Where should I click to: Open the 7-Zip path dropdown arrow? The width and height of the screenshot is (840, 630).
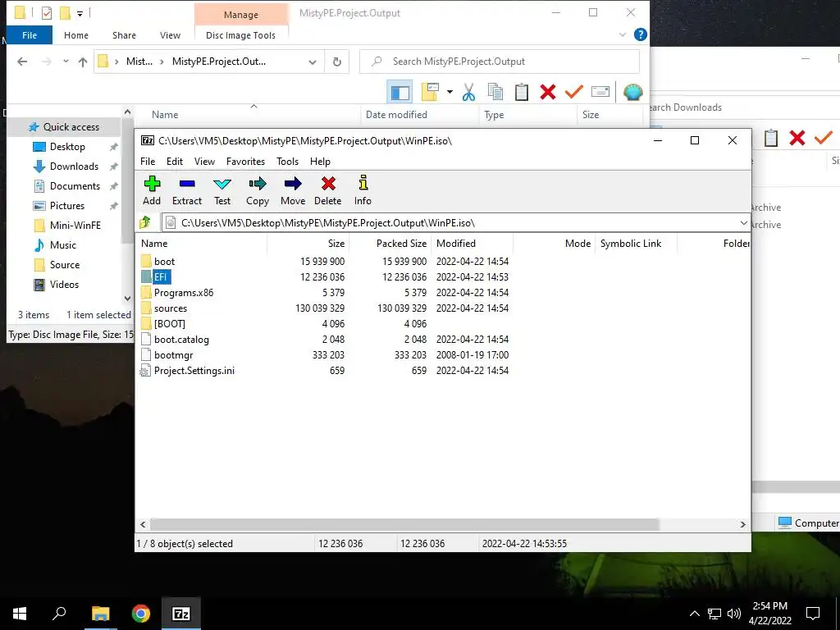(x=743, y=223)
